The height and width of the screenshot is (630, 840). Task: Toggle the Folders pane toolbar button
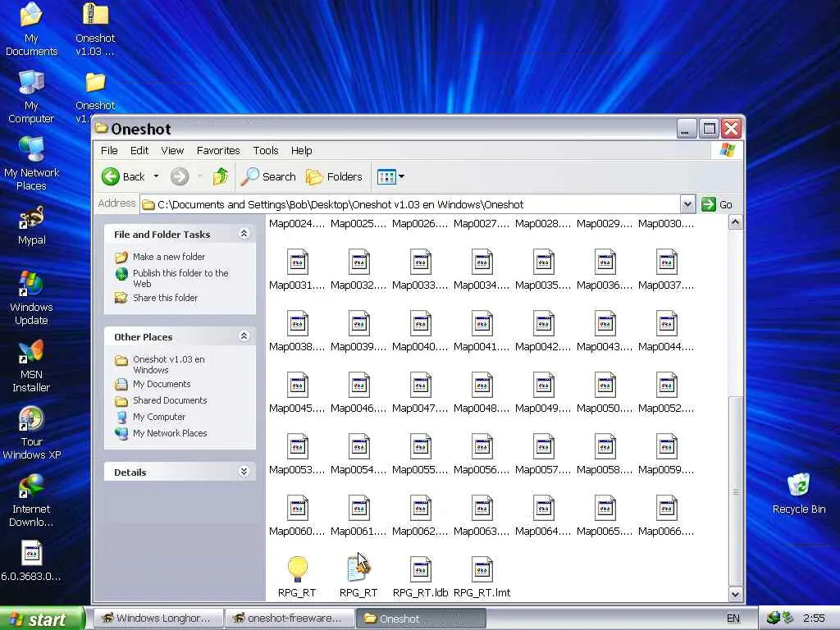pyautogui.click(x=334, y=176)
